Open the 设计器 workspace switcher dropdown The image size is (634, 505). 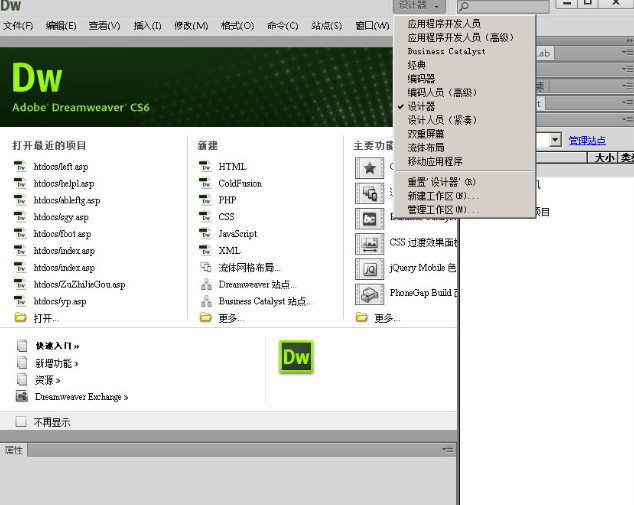(x=419, y=6)
